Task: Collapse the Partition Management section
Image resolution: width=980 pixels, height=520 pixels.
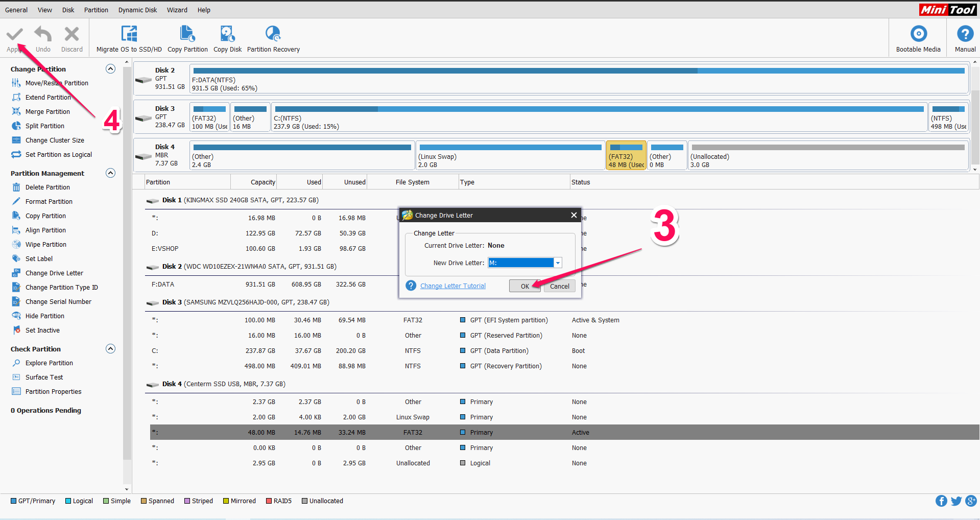Action: coord(110,173)
